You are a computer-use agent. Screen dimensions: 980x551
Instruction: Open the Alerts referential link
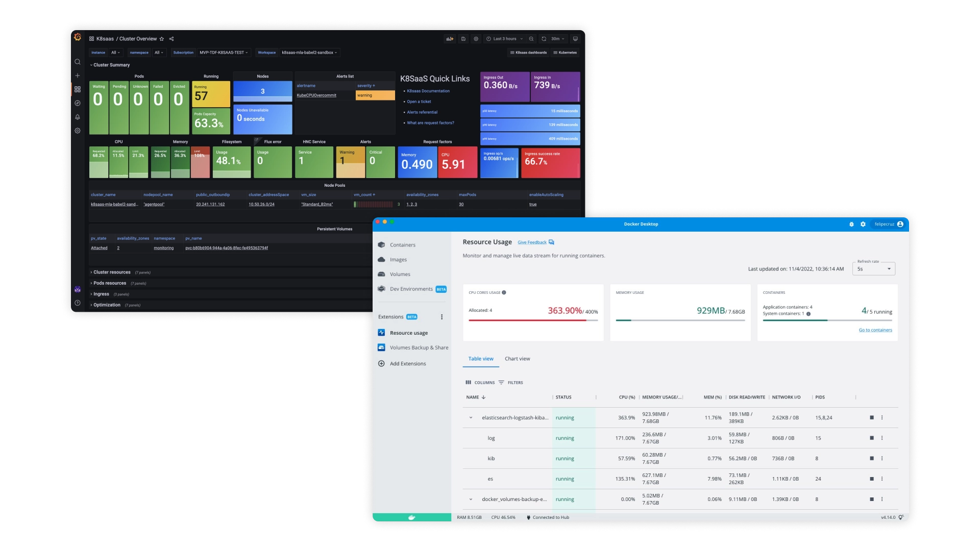click(x=422, y=112)
